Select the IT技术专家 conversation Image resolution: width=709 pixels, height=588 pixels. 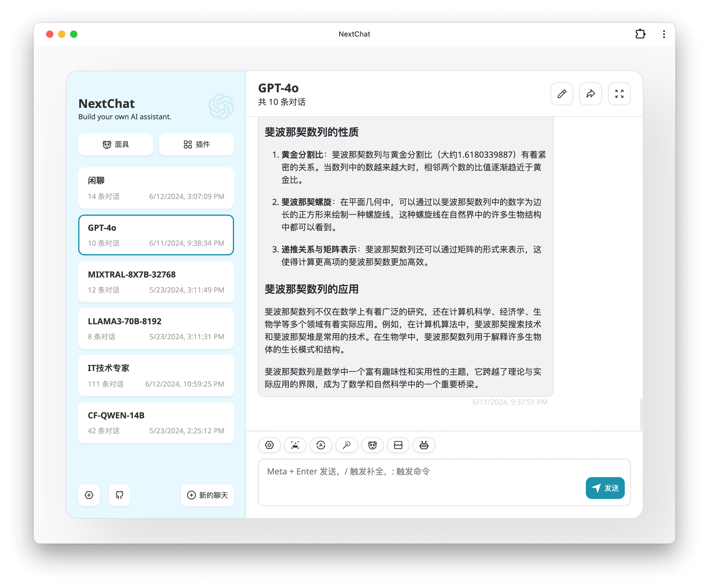click(156, 375)
